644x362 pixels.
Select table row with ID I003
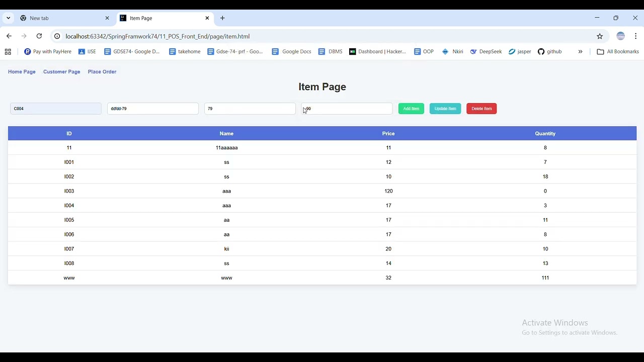pos(322,191)
